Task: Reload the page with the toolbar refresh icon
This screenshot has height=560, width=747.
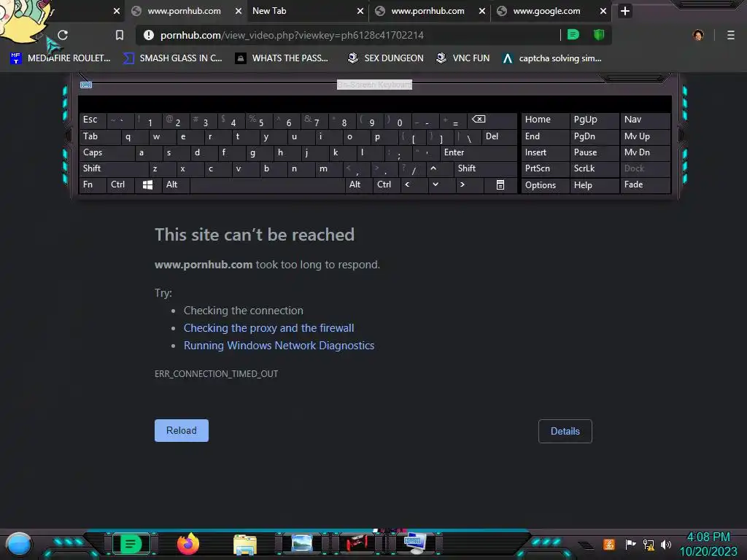Action: (x=63, y=35)
